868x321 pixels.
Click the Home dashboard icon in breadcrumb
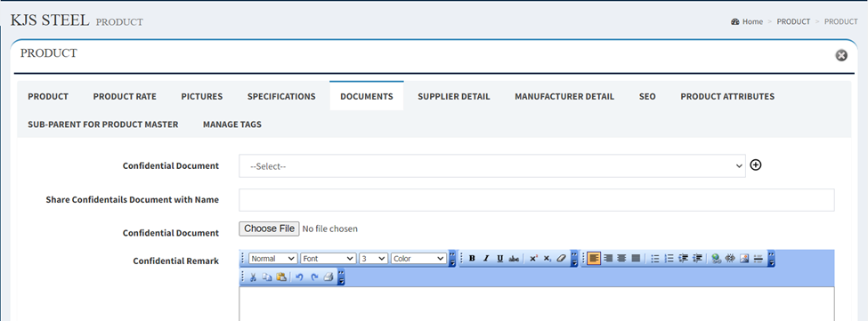tap(735, 21)
